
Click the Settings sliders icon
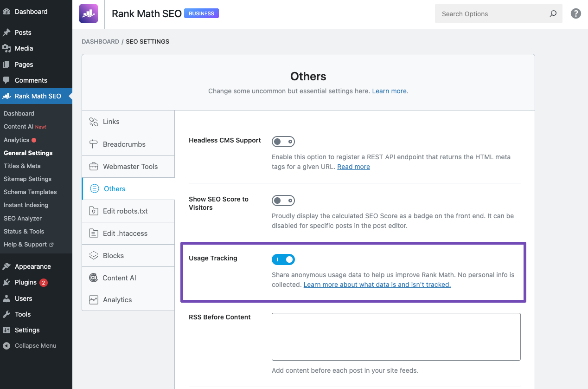tap(6, 330)
